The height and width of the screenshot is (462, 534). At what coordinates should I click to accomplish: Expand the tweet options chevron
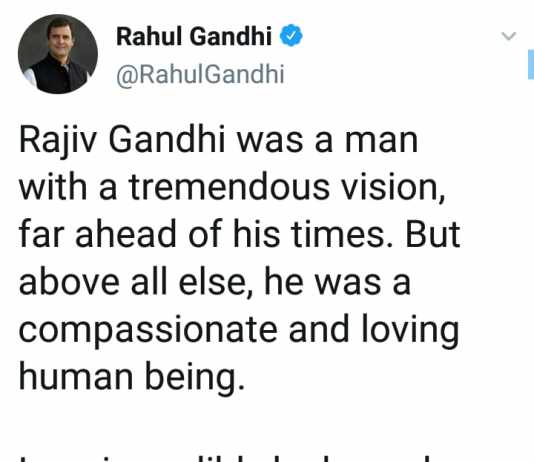509,36
